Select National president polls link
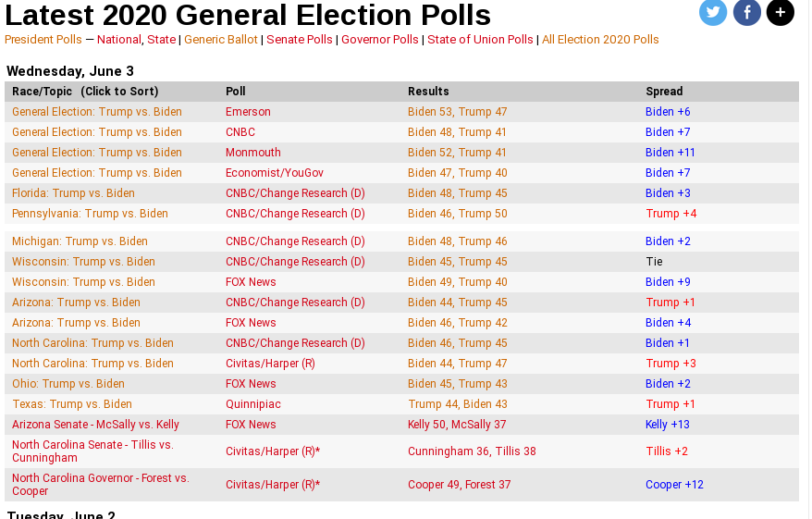 [x=119, y=40]
